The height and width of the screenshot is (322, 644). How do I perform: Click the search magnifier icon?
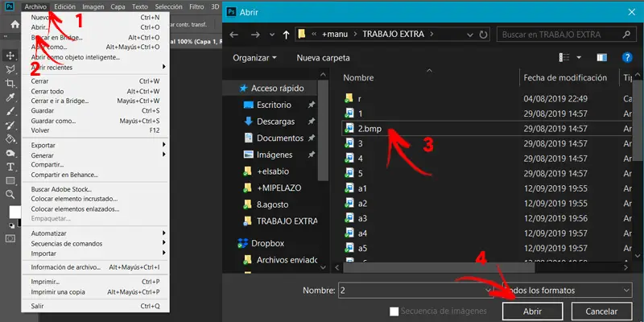pyautogui.click(x=626, y=35)
